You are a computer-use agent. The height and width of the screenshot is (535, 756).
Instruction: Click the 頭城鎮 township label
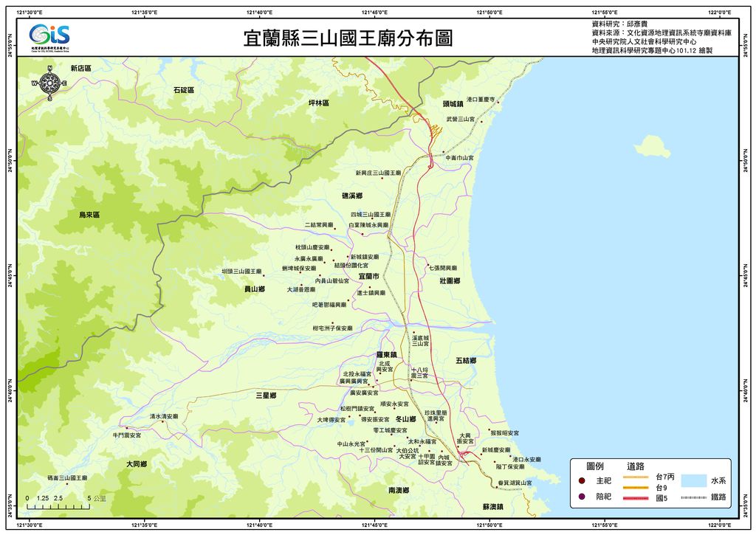click(453, 104)
